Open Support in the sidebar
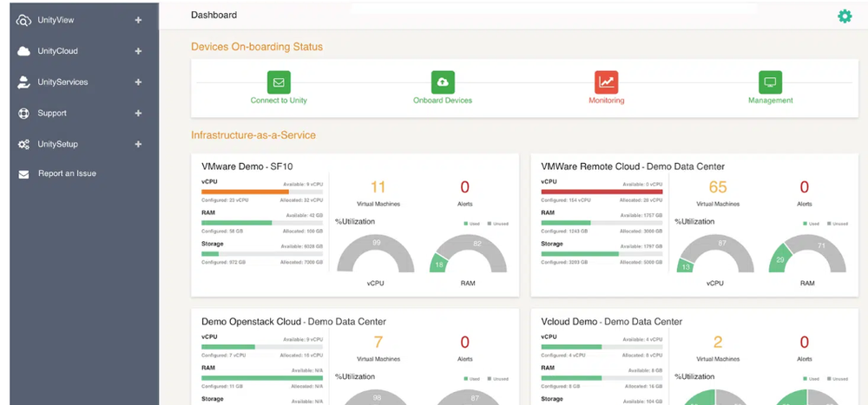The width and height of the screenshot is (868, 405). click(x=52, y=113)
